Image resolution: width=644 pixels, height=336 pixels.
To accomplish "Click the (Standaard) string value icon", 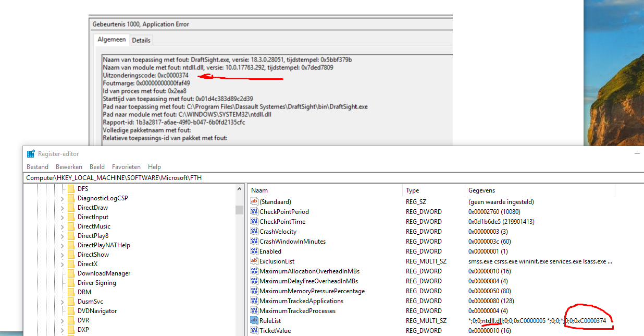I will click(254, 201).
